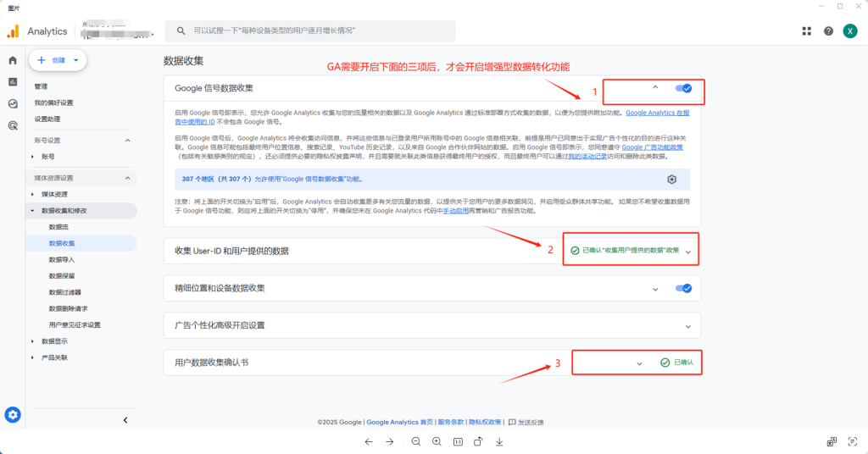Viewport: 868px width, 454px height.
Task: Expand the 产品关联 tree item
Action: click(x=32, y=357)
